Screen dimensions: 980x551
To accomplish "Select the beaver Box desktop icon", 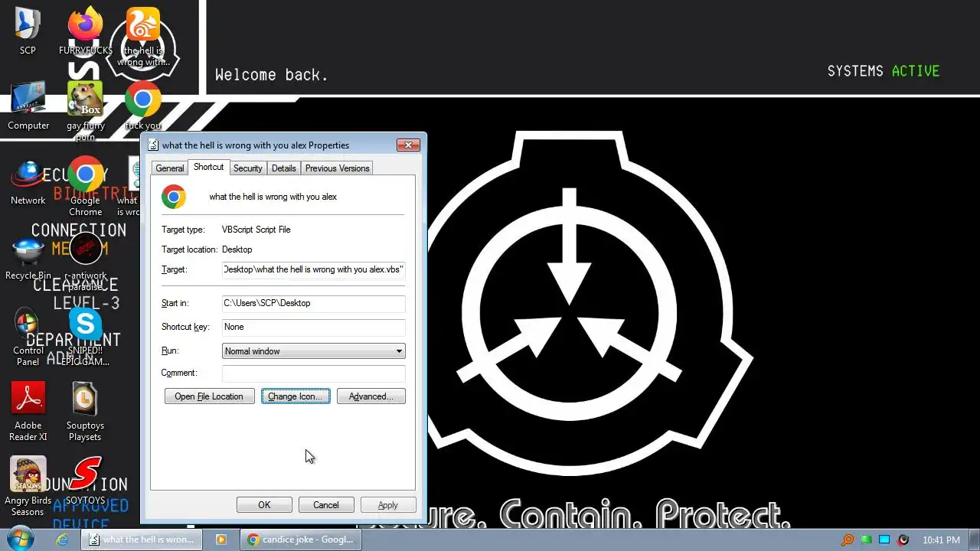I will pyautogui.click(x=85, y=99).
